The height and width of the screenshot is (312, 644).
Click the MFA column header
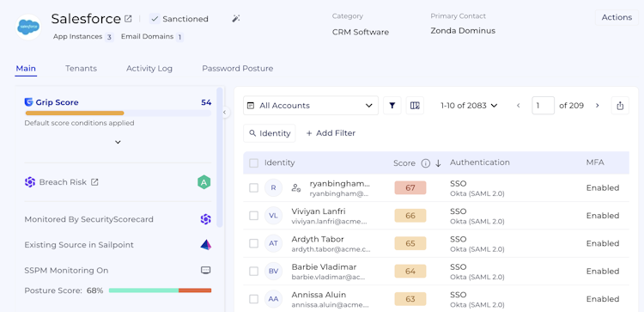[595, 162]
